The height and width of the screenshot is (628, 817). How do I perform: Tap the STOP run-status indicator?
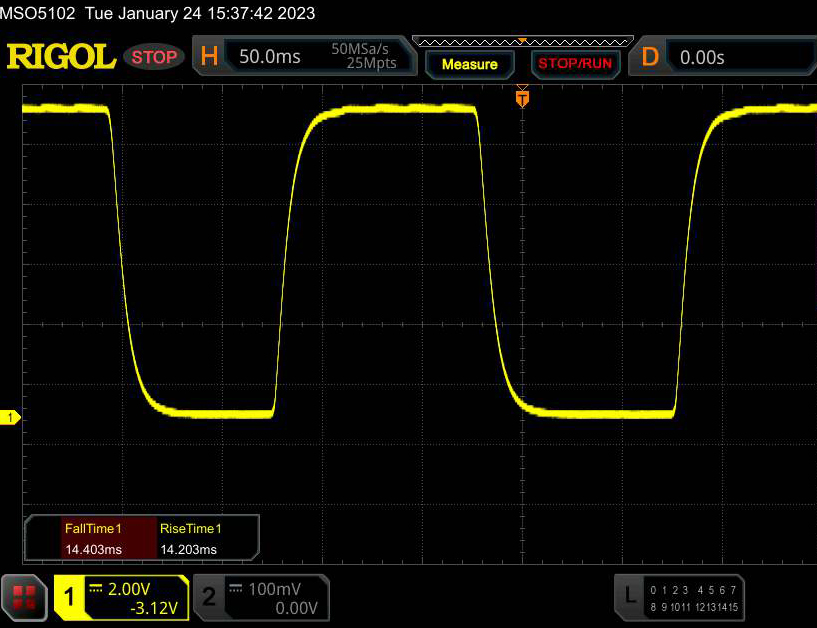154,57
